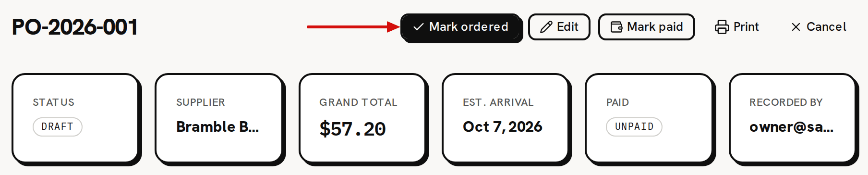The width and height of the screenshot is (868, 175).
Task: Click the printer icon
Action: 722,27
